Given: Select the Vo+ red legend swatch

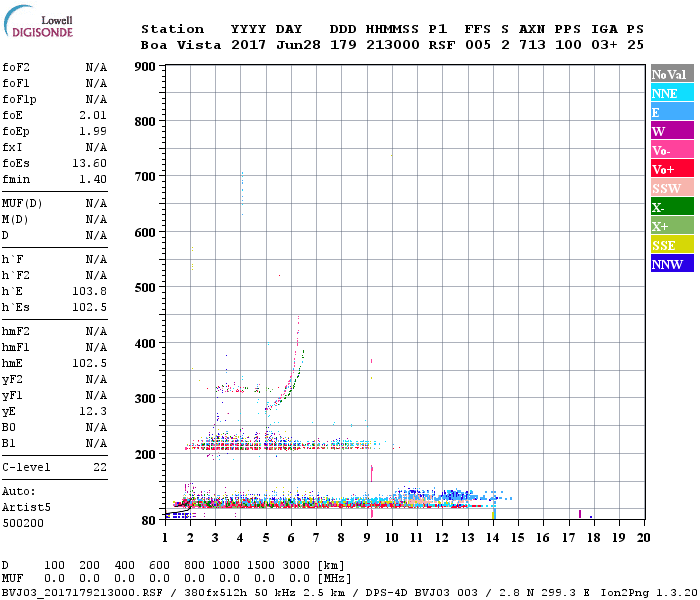Looking at the screenshot, I should click(x=672, y=169).
